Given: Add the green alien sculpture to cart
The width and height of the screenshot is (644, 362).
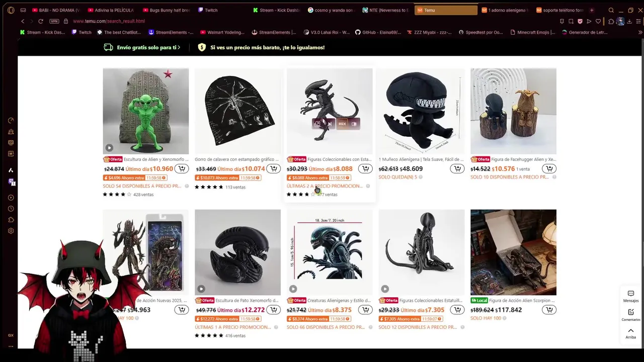Looking at the screenshot, I should click(x=182, y=169).
